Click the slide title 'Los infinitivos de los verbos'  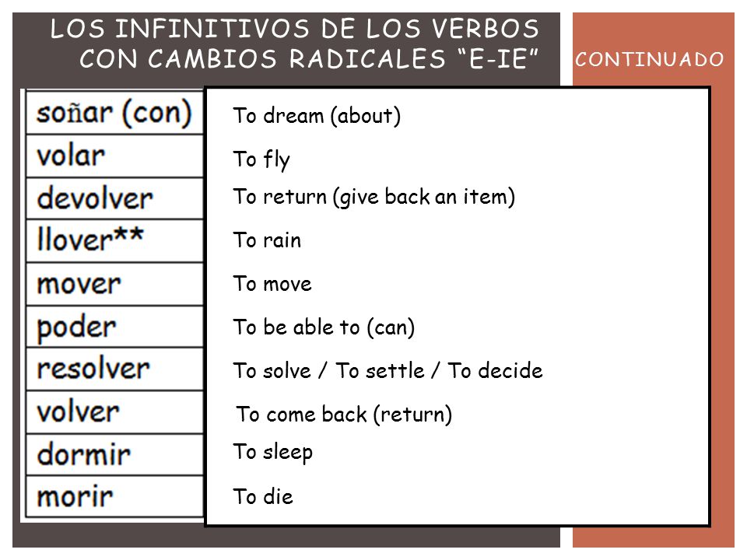(x=295, y=29)
